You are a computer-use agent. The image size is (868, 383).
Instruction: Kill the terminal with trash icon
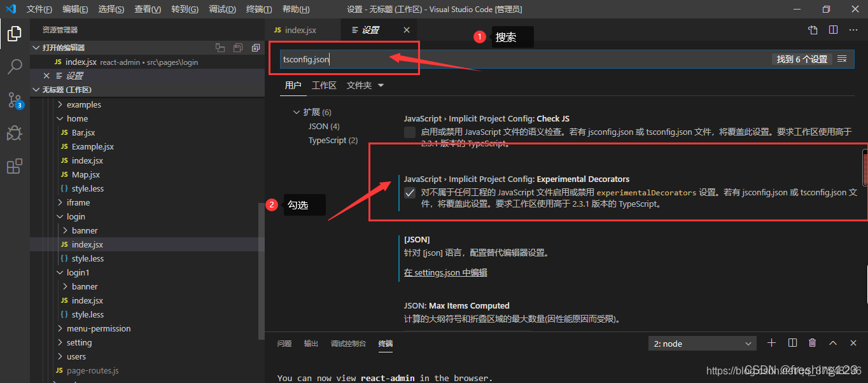813,343
